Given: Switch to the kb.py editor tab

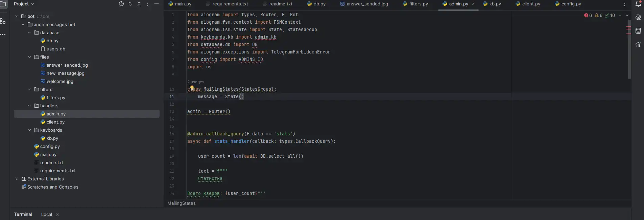Looking at the screenshot, I should 492,4.
